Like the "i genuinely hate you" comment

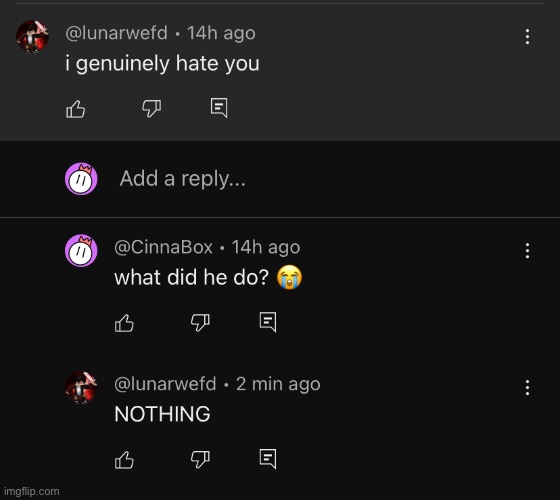click(x=76, y=109)
